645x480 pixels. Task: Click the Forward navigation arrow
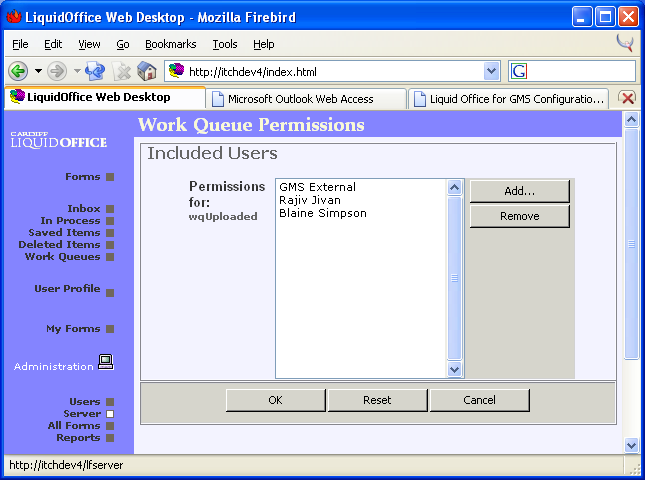tap(56, 71)
